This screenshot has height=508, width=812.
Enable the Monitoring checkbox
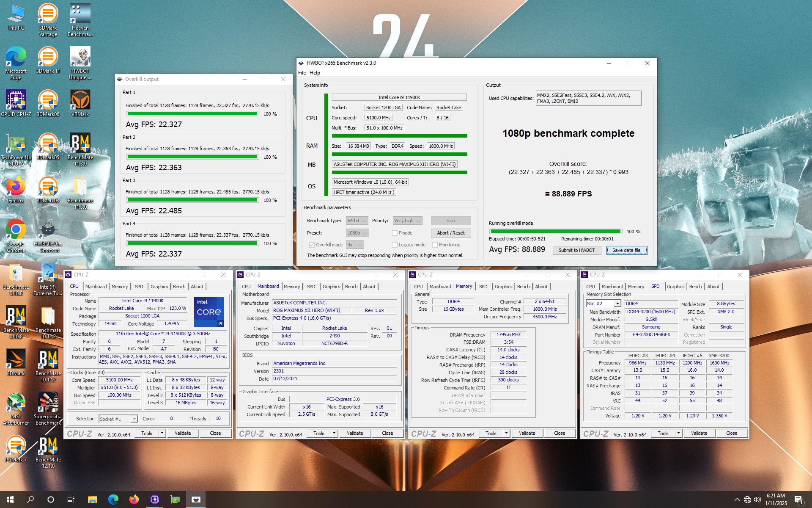(x=435, y=245)
